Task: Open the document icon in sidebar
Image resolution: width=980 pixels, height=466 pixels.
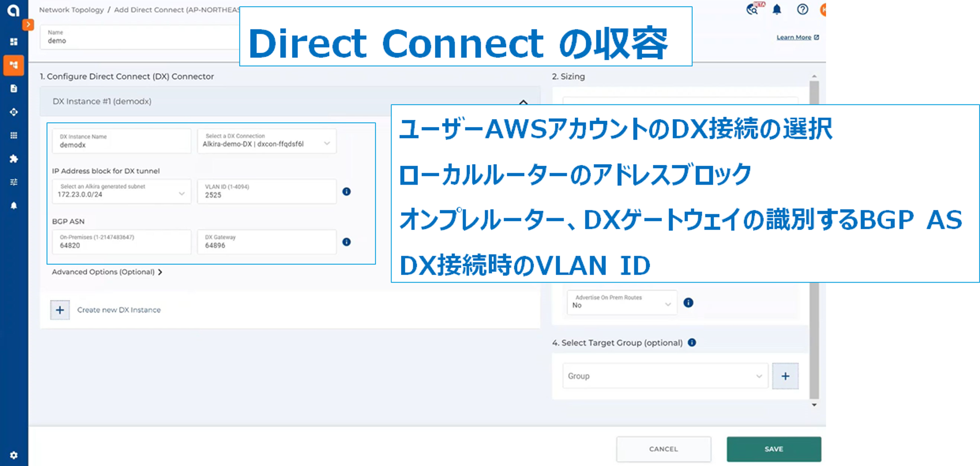Action: 14,88
